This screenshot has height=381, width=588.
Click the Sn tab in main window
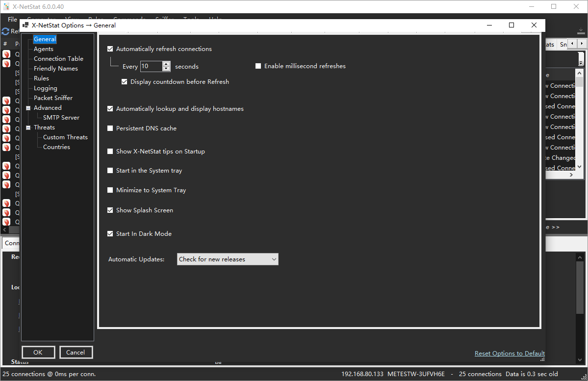point(562,44)
